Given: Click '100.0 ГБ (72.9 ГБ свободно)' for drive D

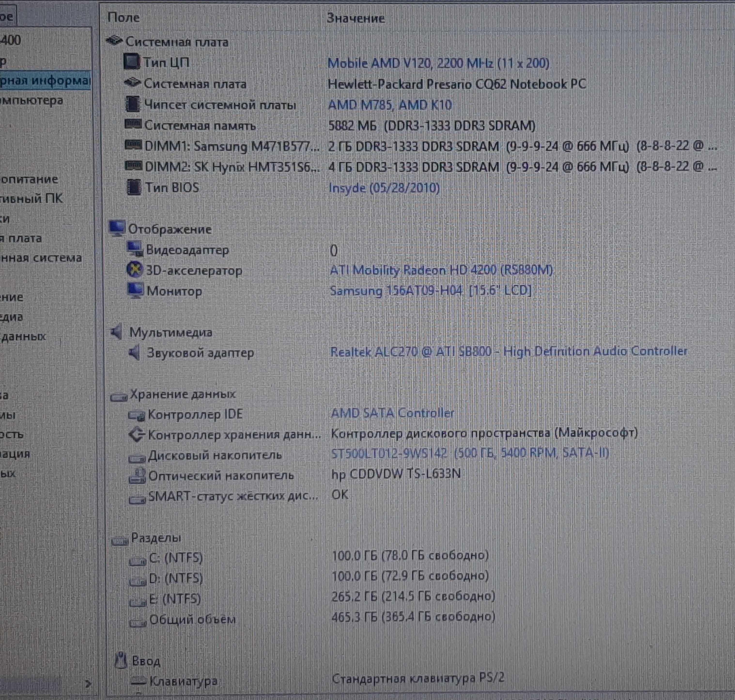Looking at the screenshot, I should pyautogui.click(x=410, y=576).
